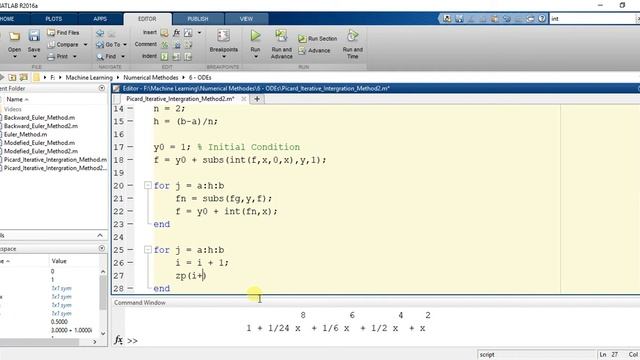Click the Picard_Iterative_Intergration_Method2.m editor tab

pyautogui.click(x=180, y=99)
